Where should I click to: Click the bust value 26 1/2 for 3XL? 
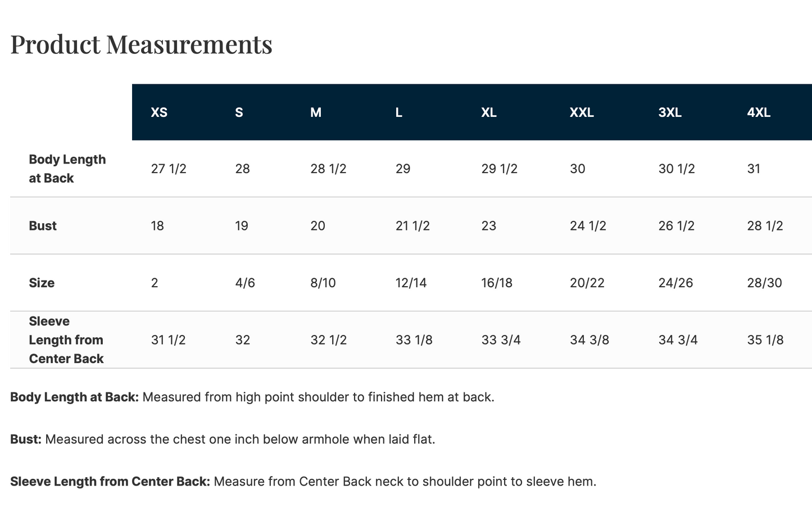tap(677, 226)
